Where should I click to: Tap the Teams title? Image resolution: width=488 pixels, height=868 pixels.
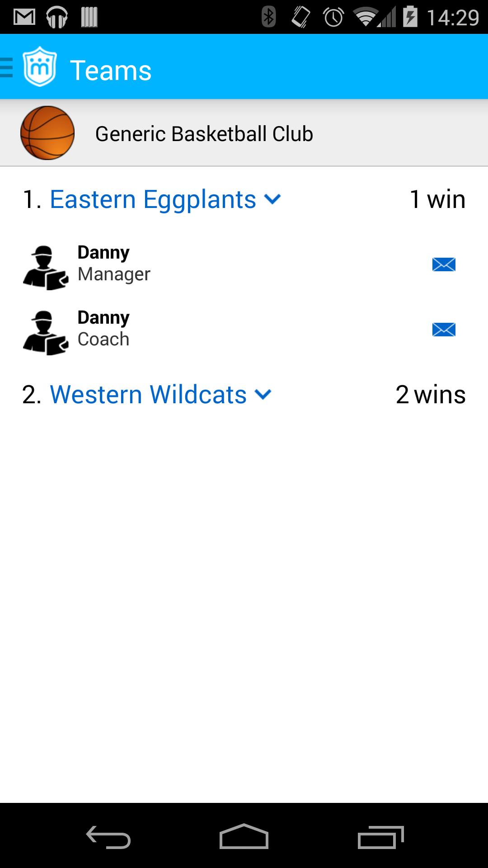[x=111, y=71]
